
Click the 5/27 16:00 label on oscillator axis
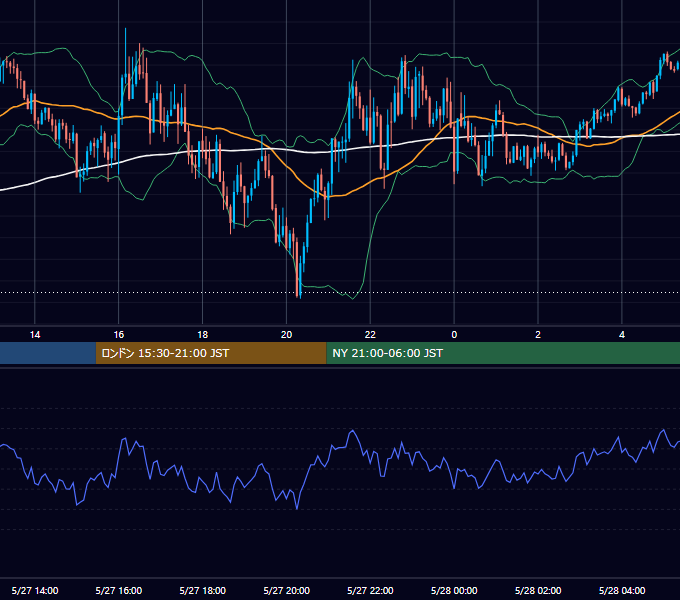pyautogui.click(x=118, y=590)
